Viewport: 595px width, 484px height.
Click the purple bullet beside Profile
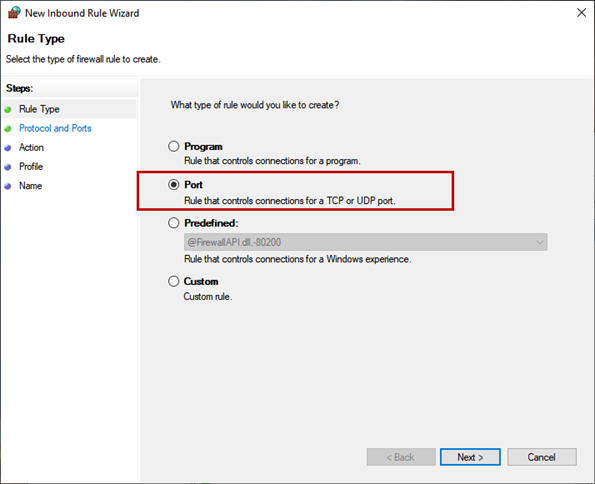(8, 167)
